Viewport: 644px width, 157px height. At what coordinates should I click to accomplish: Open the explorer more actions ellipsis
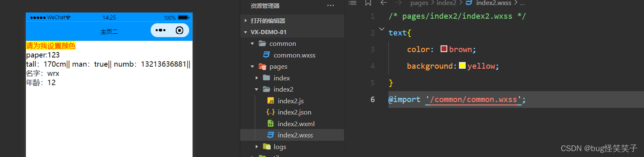pyautogui.click(x=331, y=6)
